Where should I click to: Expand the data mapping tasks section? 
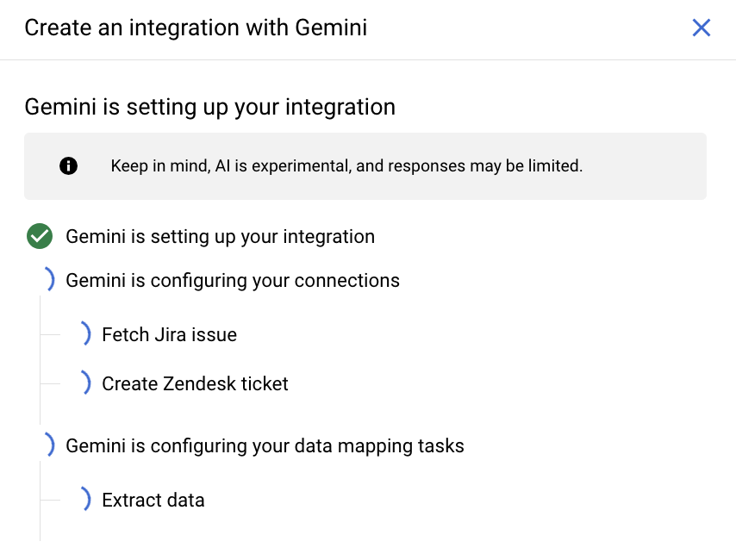coord(264,445)
